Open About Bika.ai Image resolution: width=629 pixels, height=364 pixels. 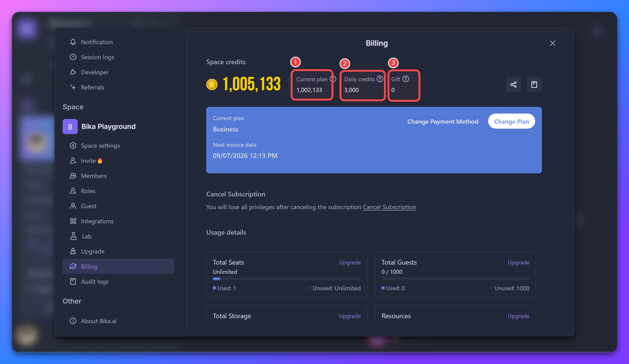coord(99,321)
